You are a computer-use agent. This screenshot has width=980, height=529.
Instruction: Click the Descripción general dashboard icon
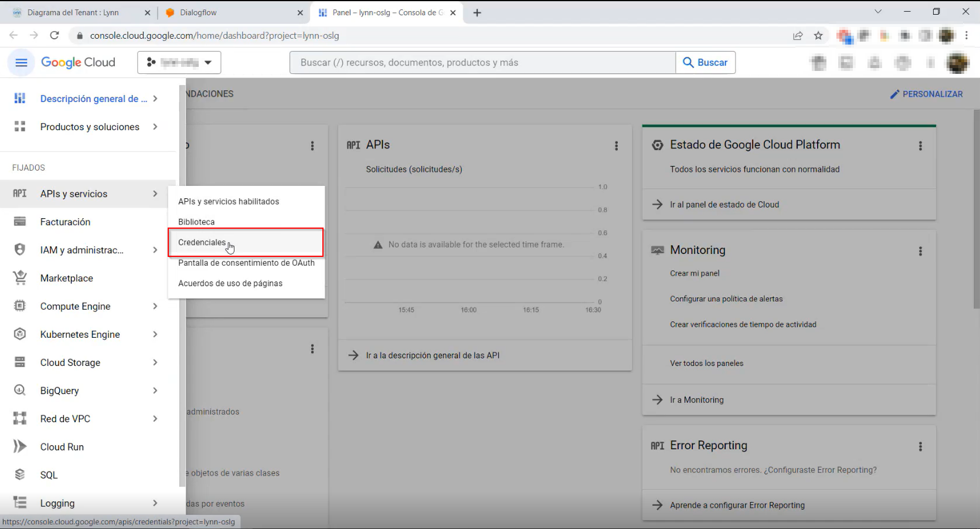coord(20,99)
